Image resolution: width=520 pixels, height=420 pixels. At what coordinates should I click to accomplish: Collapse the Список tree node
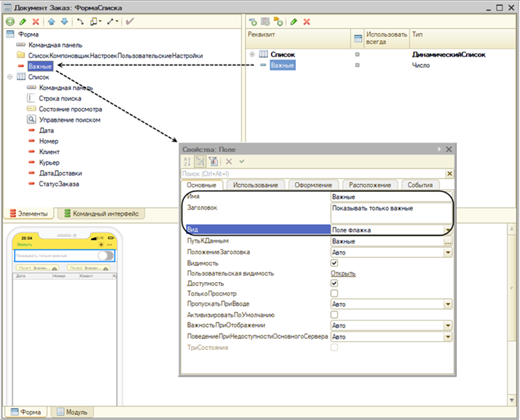[9, 77]
